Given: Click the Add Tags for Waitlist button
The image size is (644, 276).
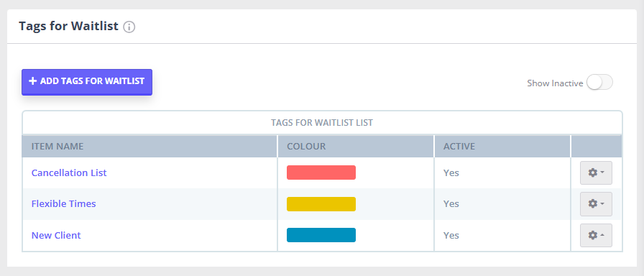Looking at the screenshot, I should click(x=87, y=82).
